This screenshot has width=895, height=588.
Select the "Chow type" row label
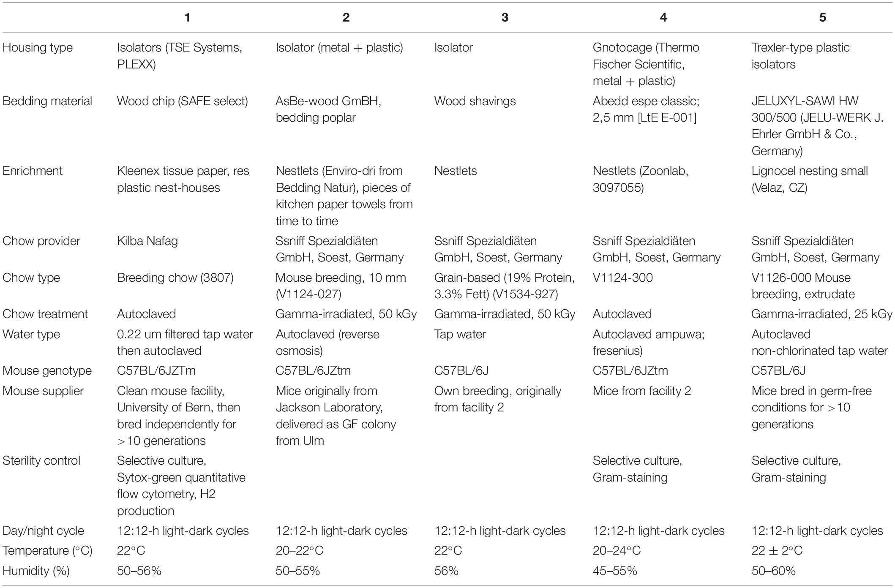[31, 278]
